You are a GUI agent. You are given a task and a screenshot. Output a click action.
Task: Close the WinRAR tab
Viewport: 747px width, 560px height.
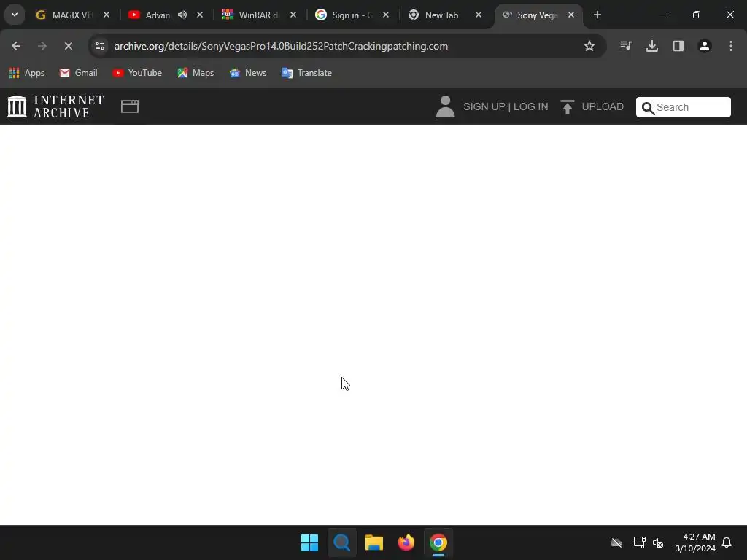(x=293, y=15)
